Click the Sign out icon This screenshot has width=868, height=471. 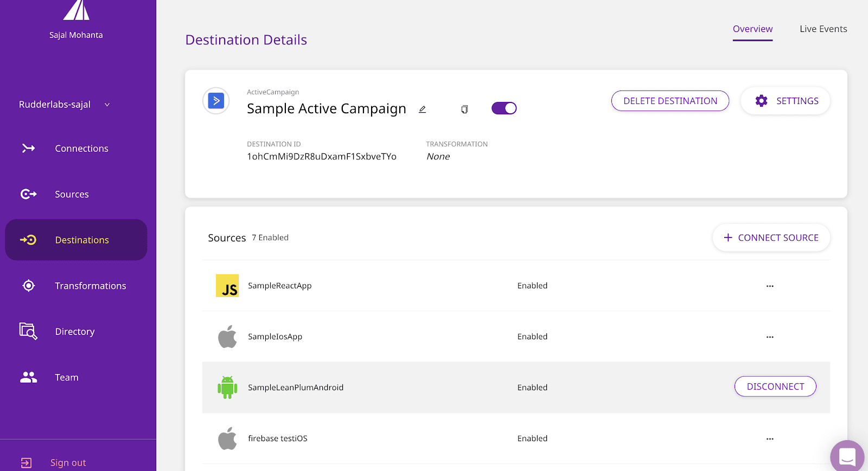(x=27, y=463)
